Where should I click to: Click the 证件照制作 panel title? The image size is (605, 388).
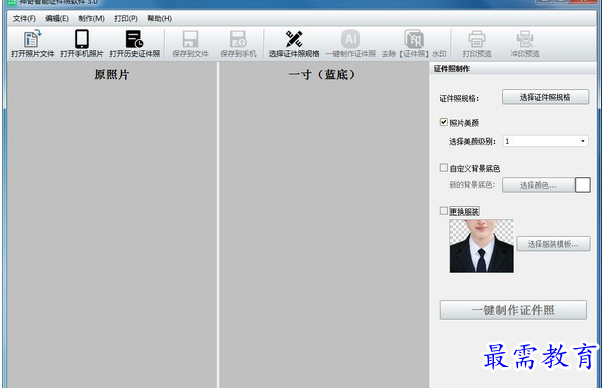click(451, 69)
